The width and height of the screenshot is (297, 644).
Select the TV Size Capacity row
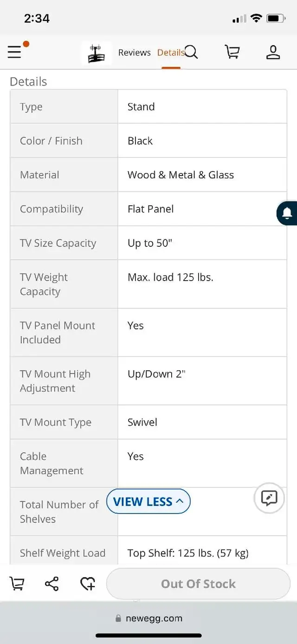tap(148, 243)
